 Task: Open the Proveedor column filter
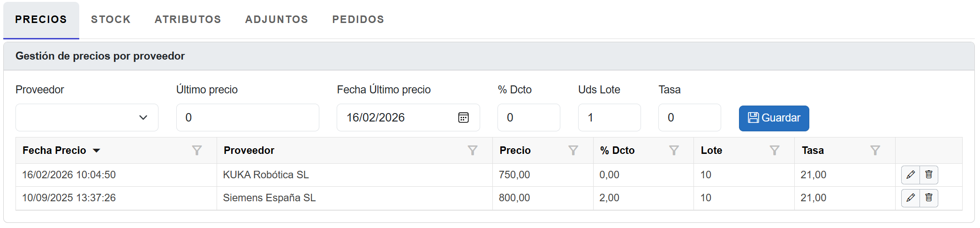473,151
